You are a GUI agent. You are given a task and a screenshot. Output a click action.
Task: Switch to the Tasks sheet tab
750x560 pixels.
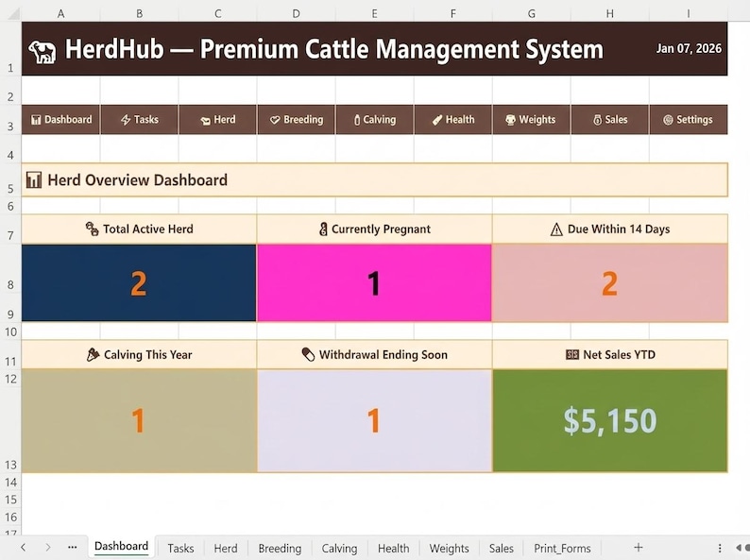tap(180, 548)
